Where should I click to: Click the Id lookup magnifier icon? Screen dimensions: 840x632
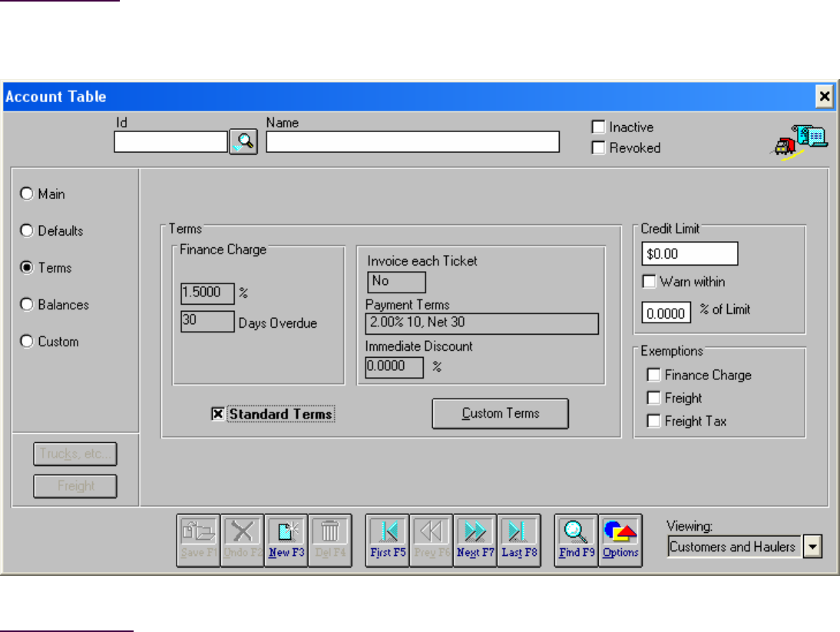[243, 142]
